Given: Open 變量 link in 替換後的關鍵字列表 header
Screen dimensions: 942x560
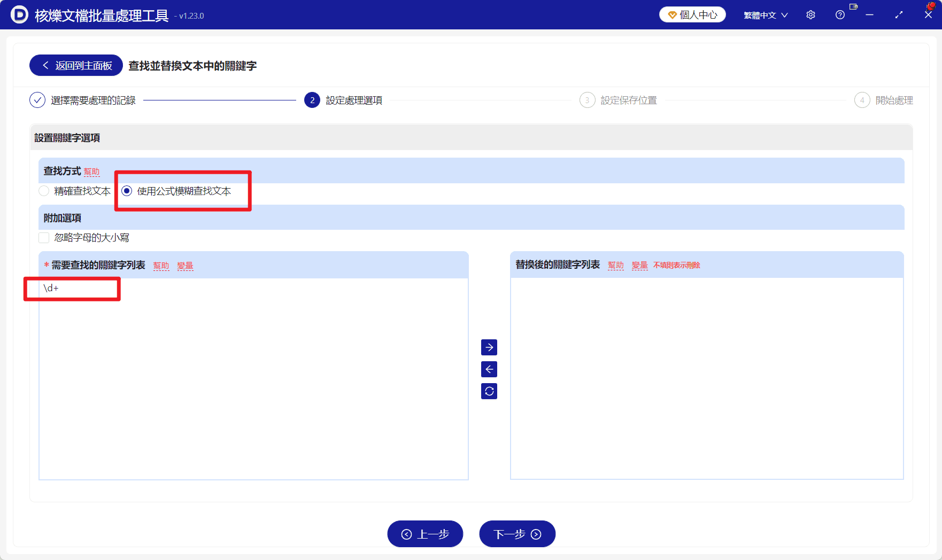Looking at the screenshot, I should pos(640,265).
